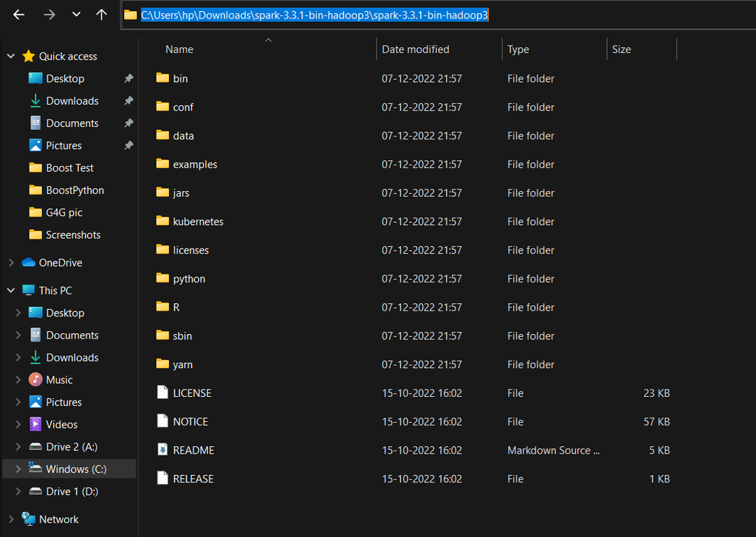Open BoostPython folder
Viewport: 756px width, 537px height.
[75, 190]
